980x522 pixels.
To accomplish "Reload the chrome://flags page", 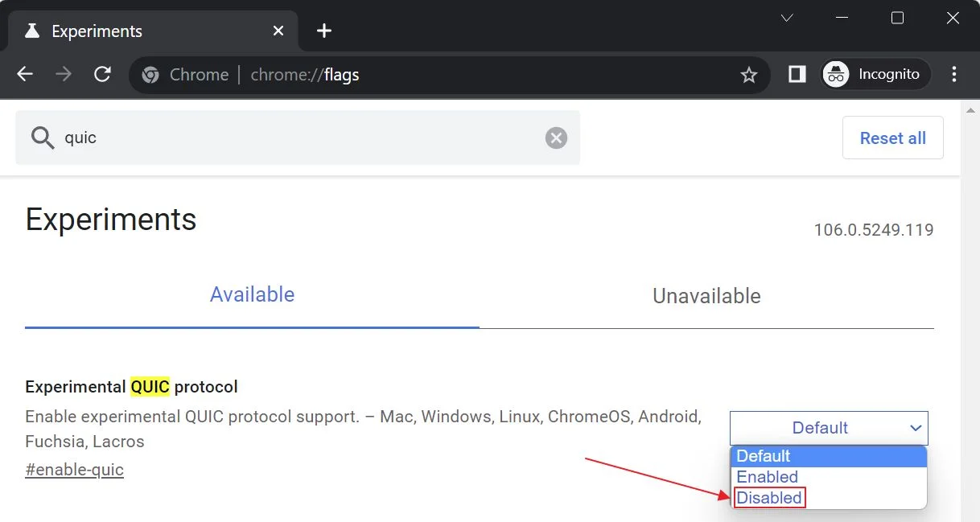I will (x=102, y=75).
